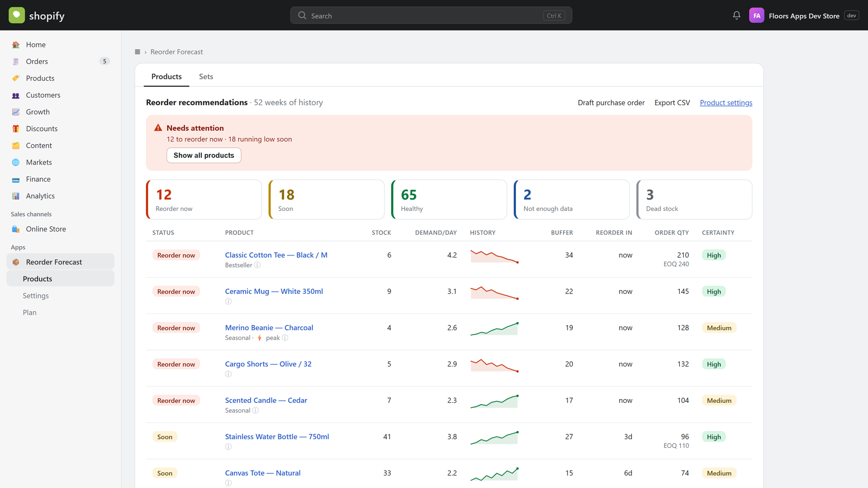This screenshot has width=868, height=488.
Task: Click the DEMAND/DAY column header
Action: pyautogui.click(x=436, y=233)
